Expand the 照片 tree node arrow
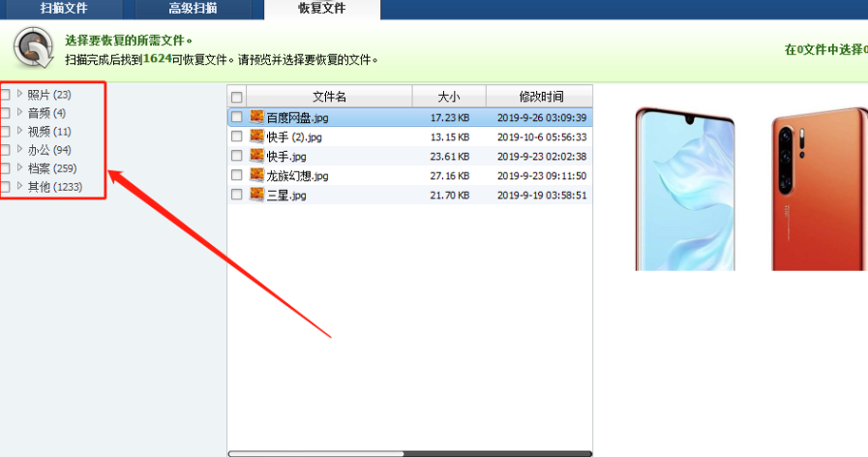868x457 pixels. click(20, 94)
